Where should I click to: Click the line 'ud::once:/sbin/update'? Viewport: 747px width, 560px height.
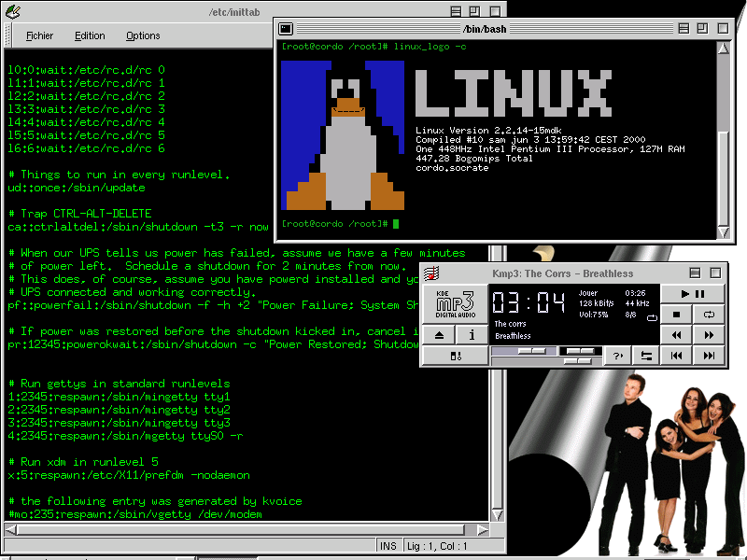[x=77, y=188]
